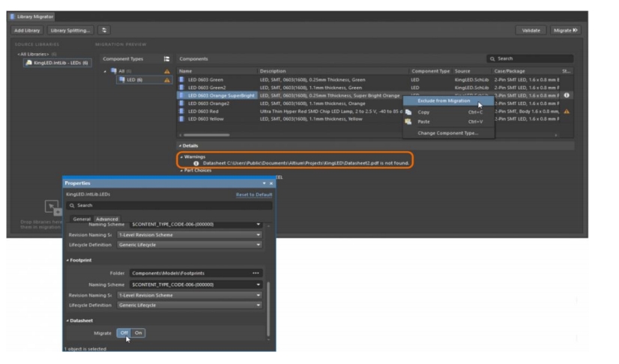Select All Libraries in source list
Screen dimensions: 619x364
tap(33, 54)
